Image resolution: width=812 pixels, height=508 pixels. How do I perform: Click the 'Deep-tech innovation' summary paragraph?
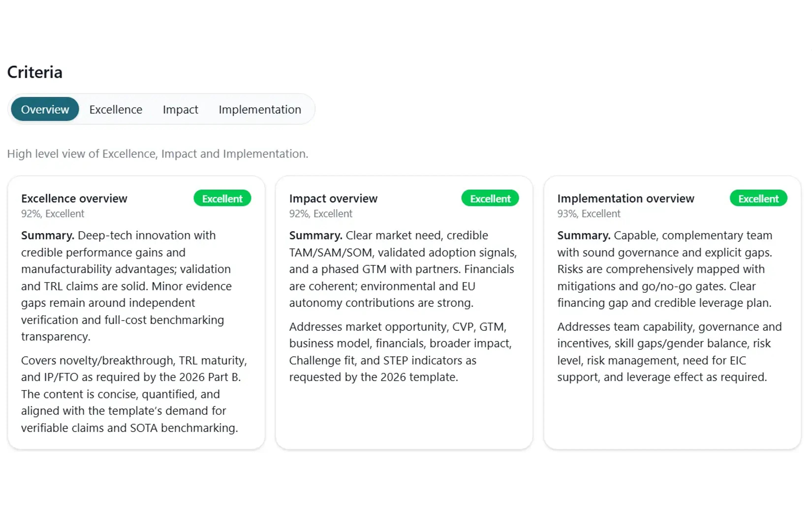click(126, 286)
